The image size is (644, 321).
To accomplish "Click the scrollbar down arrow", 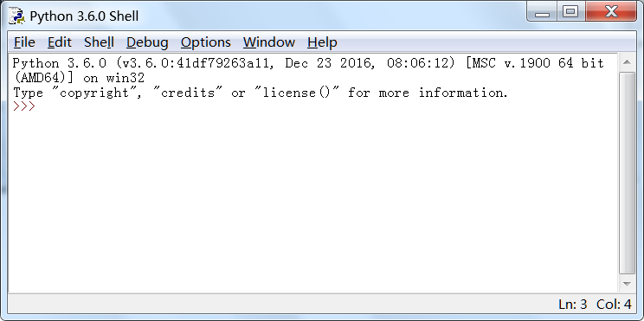I will pyautogui.click(x=627, y=284).
